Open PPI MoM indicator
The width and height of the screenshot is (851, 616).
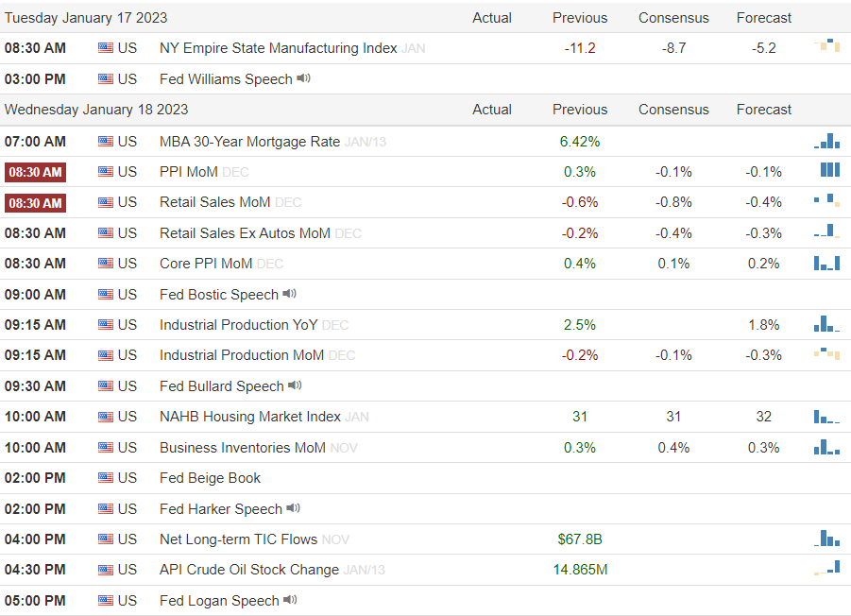188,172
